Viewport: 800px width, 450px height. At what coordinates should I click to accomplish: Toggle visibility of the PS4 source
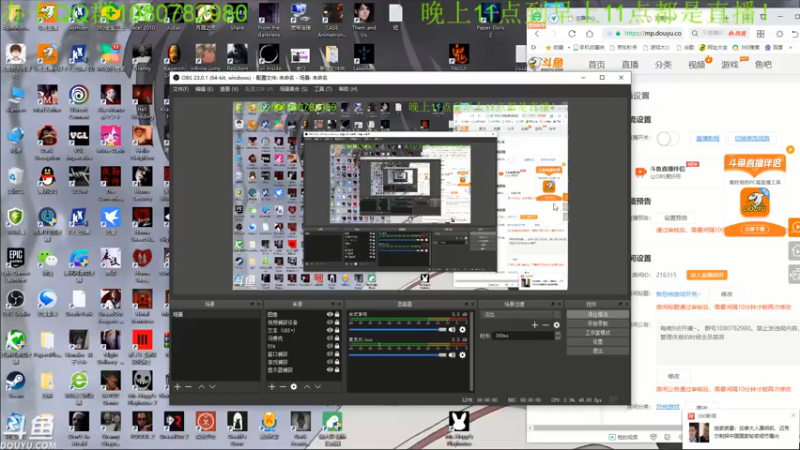click(330, 346)
